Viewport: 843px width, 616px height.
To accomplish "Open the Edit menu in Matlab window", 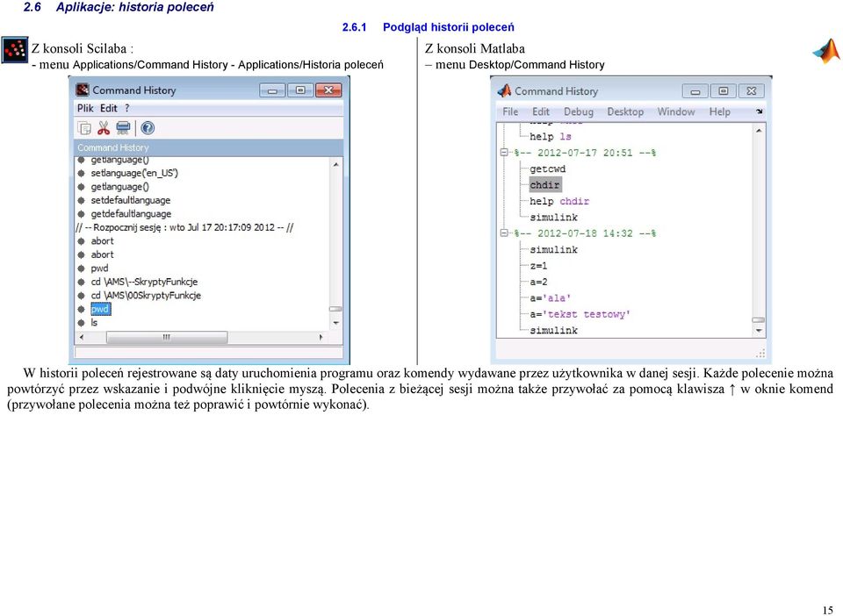I will (541, 111).
